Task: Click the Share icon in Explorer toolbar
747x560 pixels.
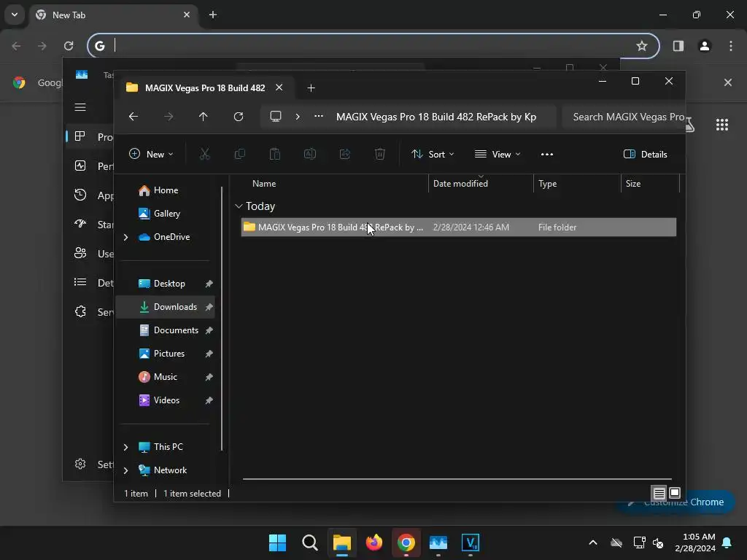Action: click(345, 154)
